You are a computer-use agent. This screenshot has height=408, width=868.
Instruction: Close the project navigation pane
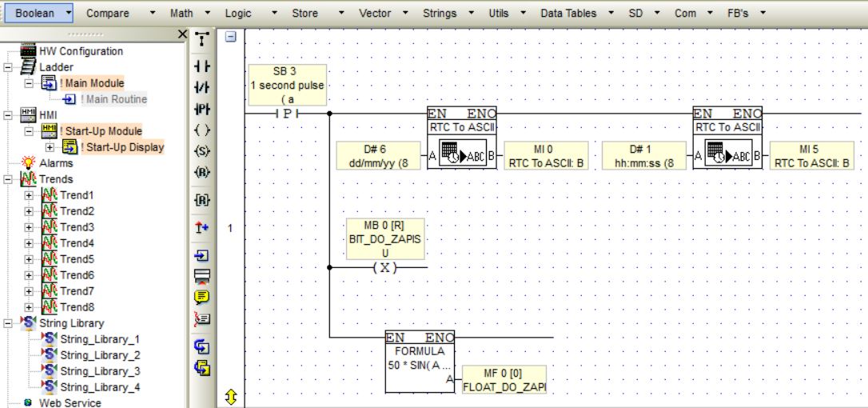(183, 34)
